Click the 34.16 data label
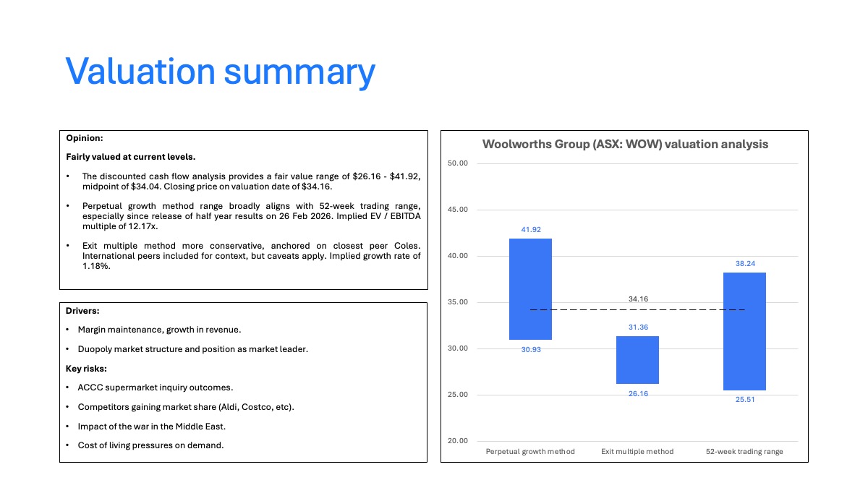The width and height of the screenshot is (868, 488). pos(638,299)
